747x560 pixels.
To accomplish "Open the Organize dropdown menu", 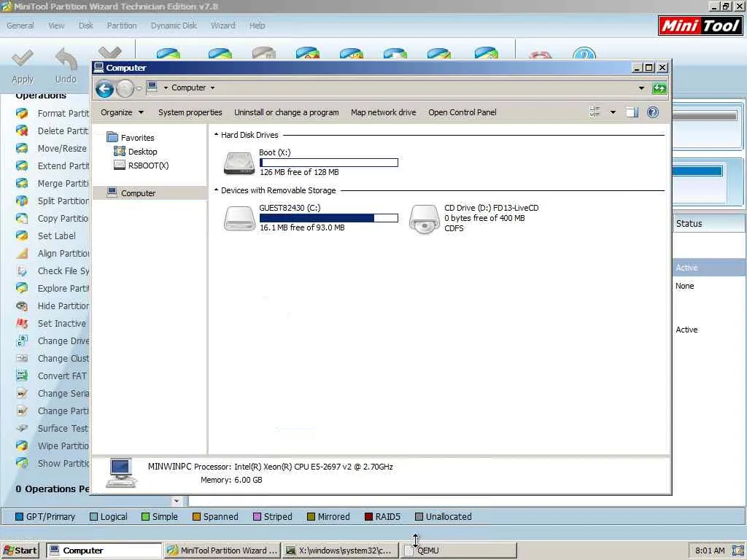I will pos(122,112).
